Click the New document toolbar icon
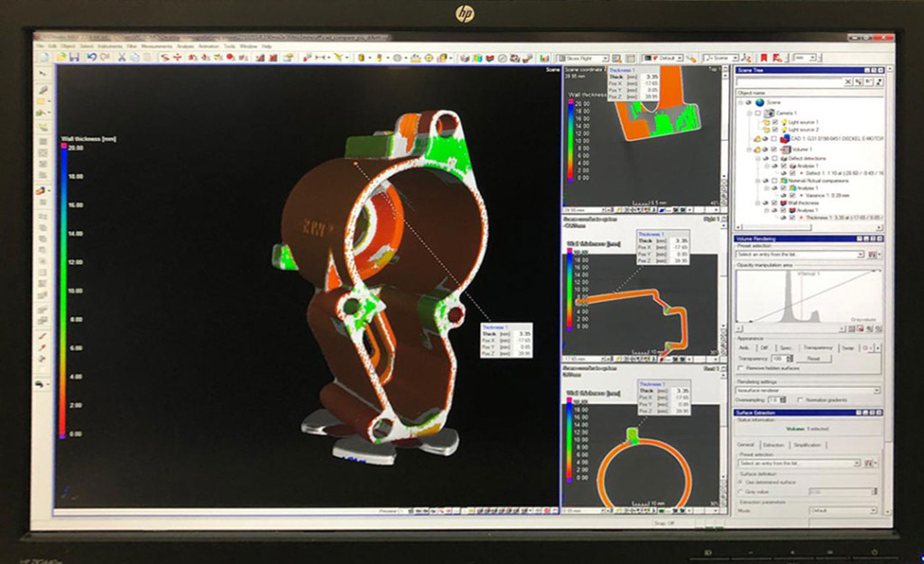 pyautogui.click(x=43, y=57)
